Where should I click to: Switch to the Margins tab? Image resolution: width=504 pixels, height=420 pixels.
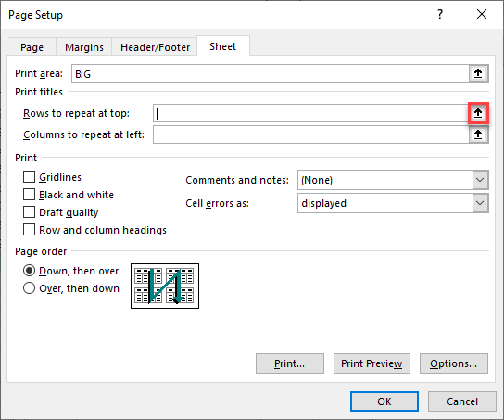tap(84, 47)
